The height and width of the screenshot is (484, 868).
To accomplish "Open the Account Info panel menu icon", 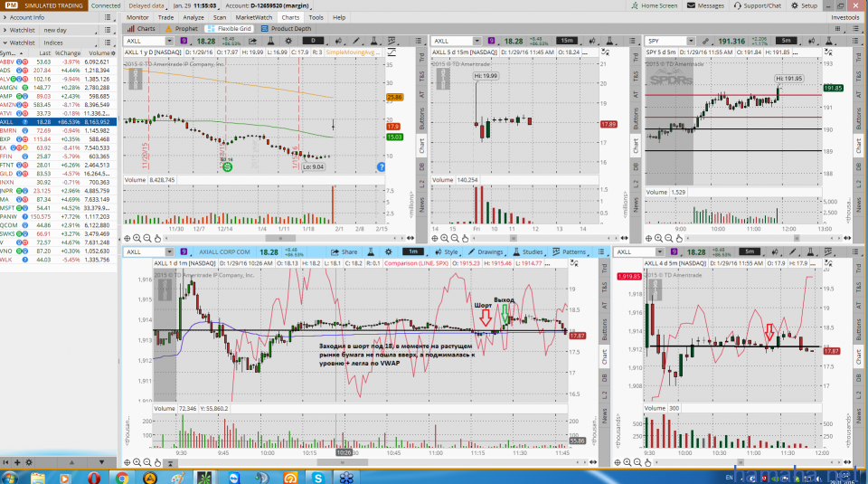I will pyautogui.click(x=108, y=18).
